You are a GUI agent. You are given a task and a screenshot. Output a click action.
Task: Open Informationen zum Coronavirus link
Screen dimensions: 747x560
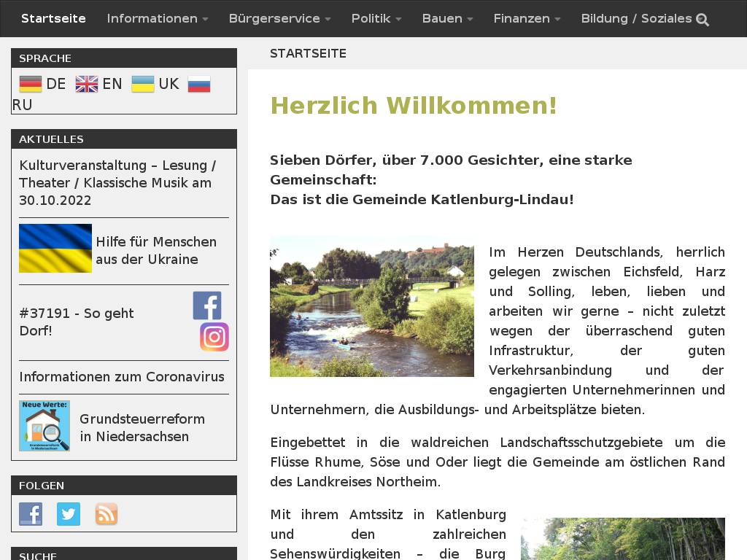point(122,377)
